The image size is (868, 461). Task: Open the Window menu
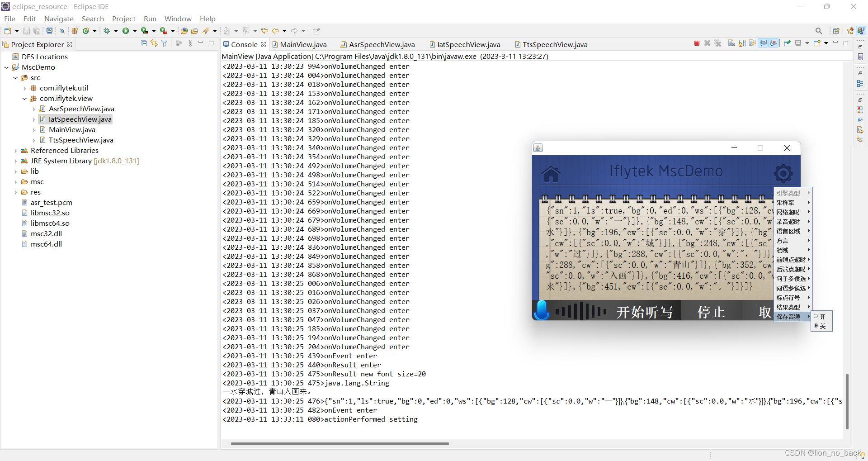178,19
